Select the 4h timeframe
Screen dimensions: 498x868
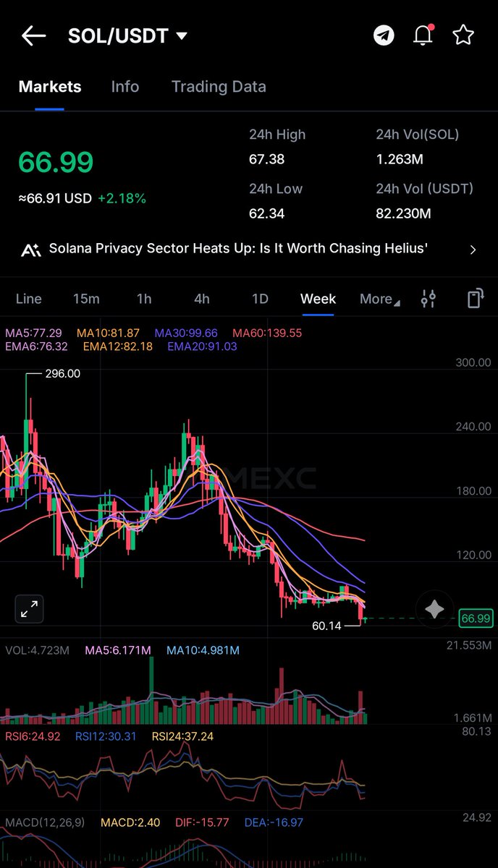202,299
